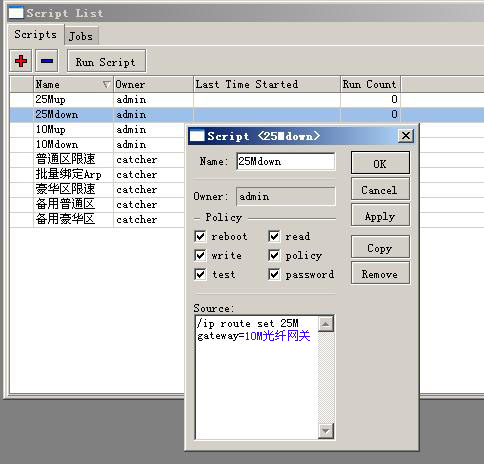Click the Script List window title icon

click(x=16, y=13)
